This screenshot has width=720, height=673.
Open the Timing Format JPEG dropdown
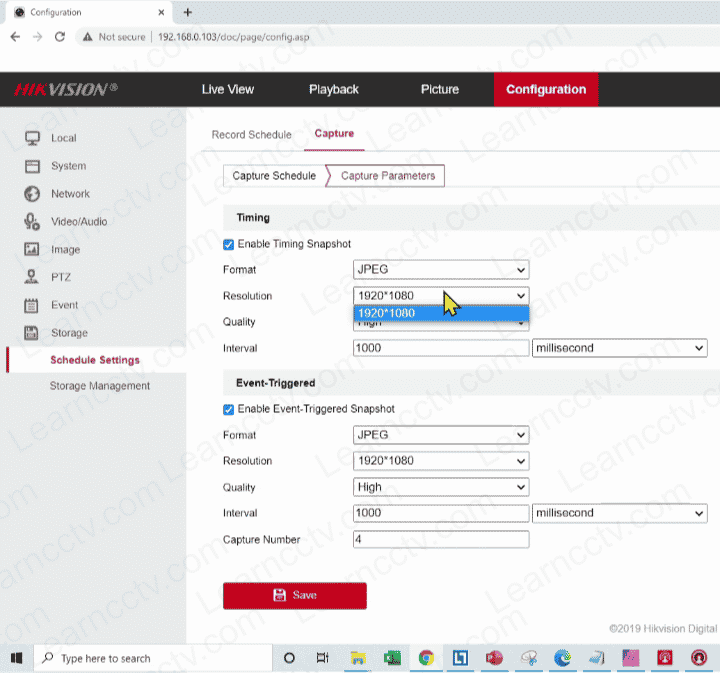tap(441, 270)
